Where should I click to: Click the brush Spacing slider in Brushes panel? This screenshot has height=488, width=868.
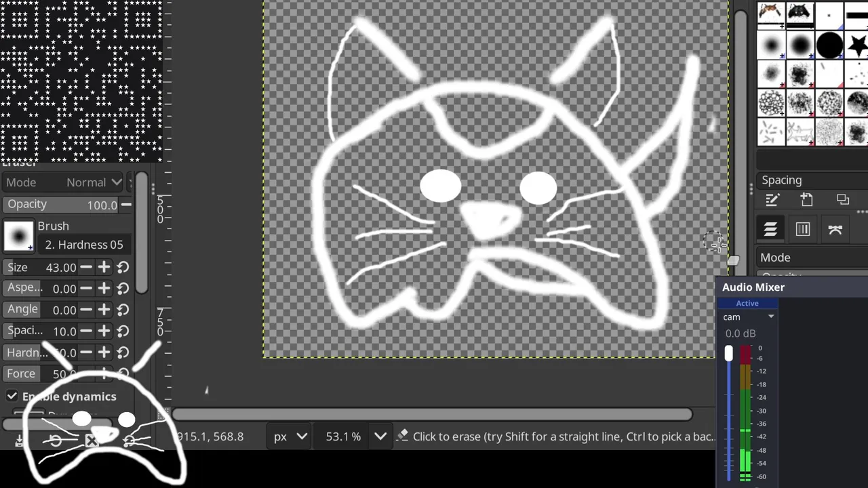point(812,180)
